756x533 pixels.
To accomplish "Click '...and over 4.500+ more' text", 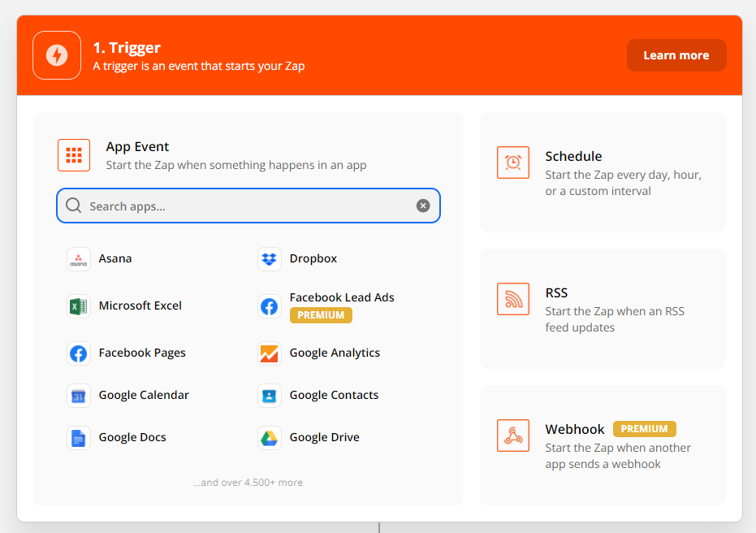I will tap(248, 483).
